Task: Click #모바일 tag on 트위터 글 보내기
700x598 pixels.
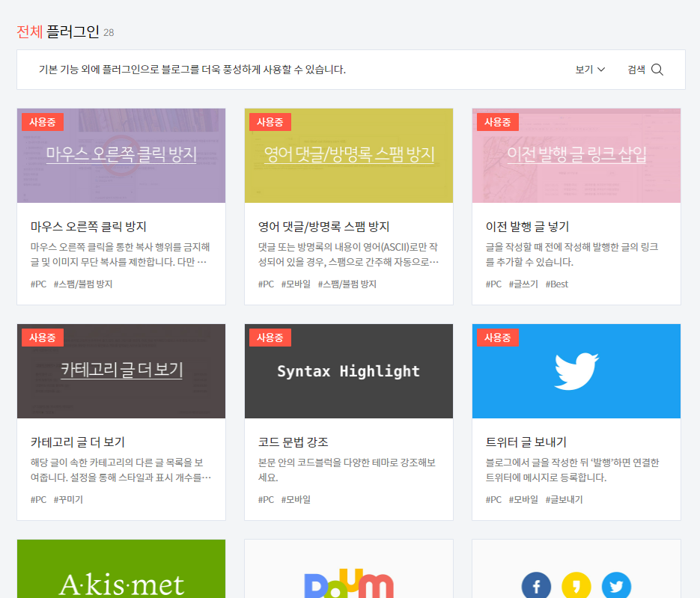Action: (523, 500)
